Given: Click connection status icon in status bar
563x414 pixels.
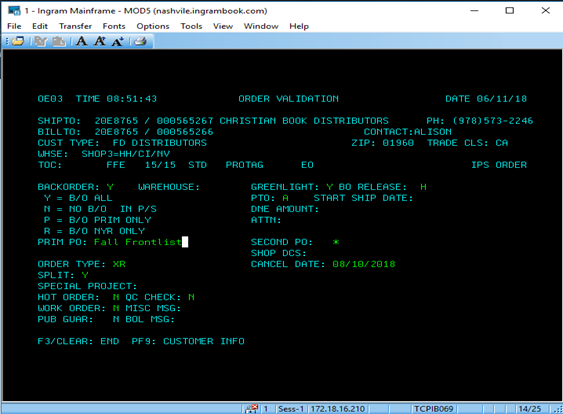Looking at the screenshot, I should [252, 409].
